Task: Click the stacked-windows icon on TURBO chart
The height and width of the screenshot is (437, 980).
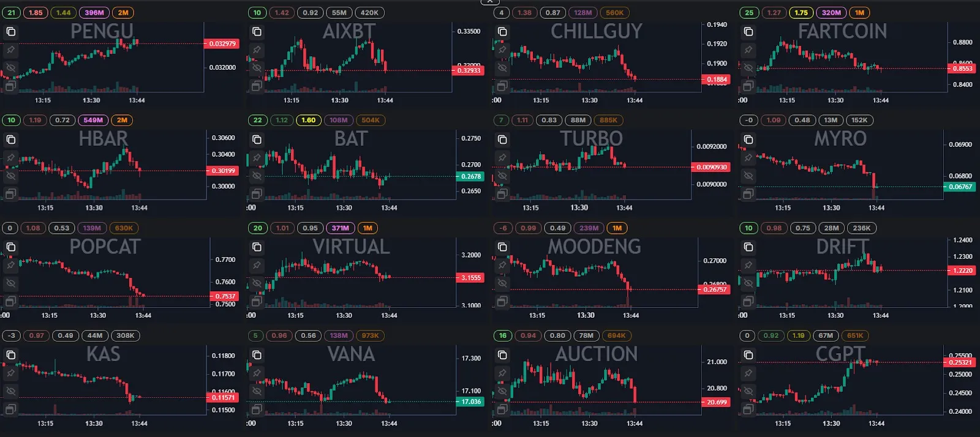Action: tap(502, 194)
